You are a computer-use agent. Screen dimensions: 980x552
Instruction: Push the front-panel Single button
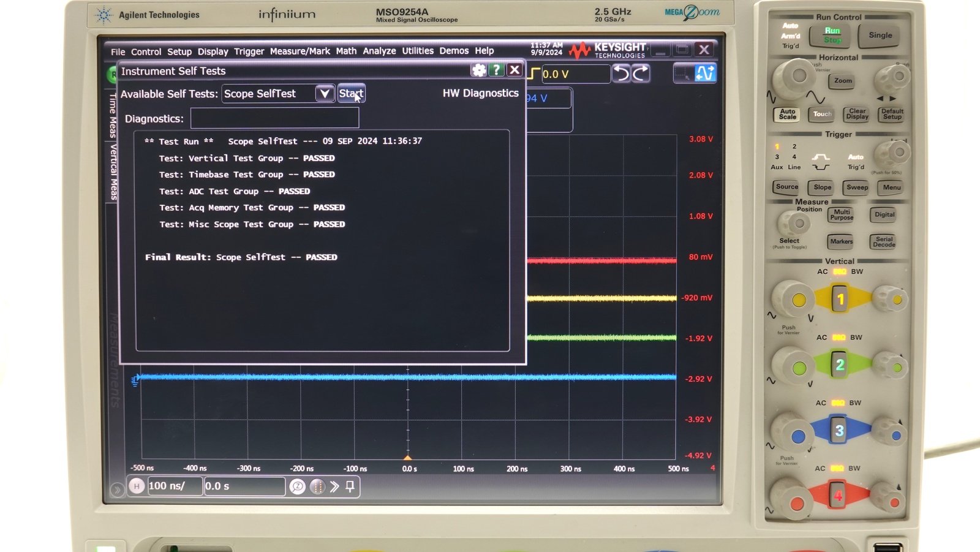tap(880, 36)
